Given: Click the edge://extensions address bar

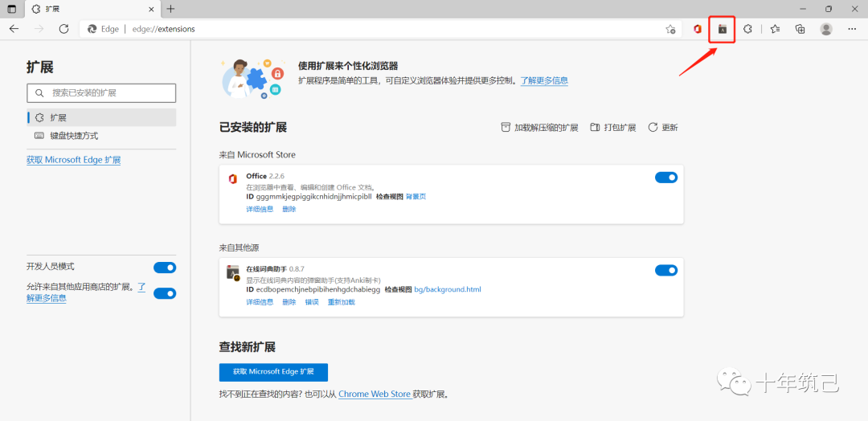Looking at the screenshot, I should [x=379, y=29].
